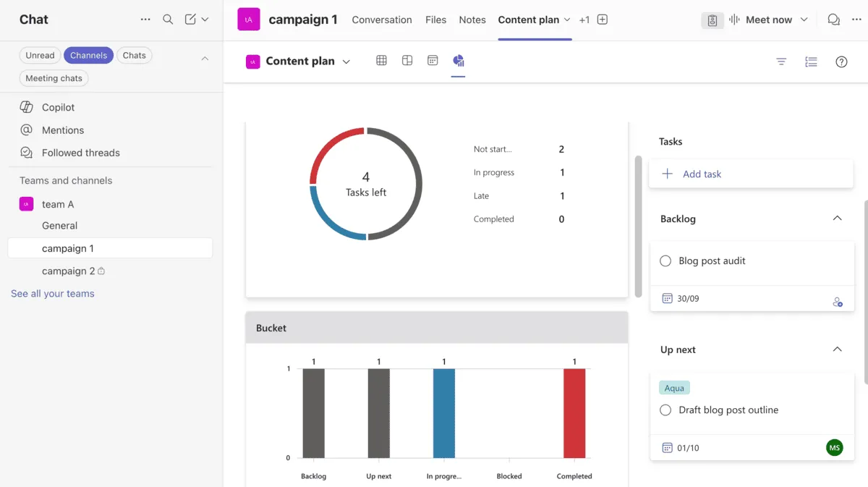The image size is (868, 487).
Task: Collapse the filter pills with the chevron
Action: pos(205,58)
